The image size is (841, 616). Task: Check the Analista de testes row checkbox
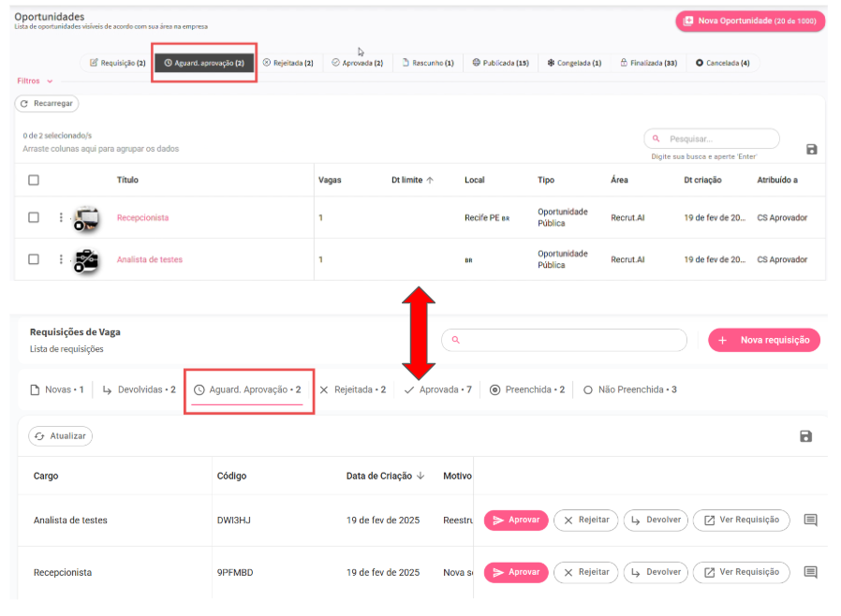[x=34, y=259]
